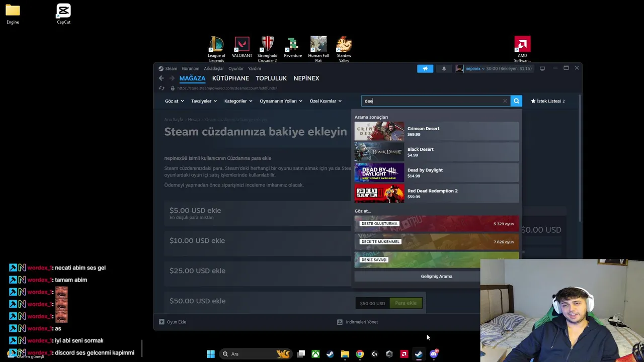Open the Arkadaşlar menu
The height and width of the screenshot is (362, 644).
point(214,68)
